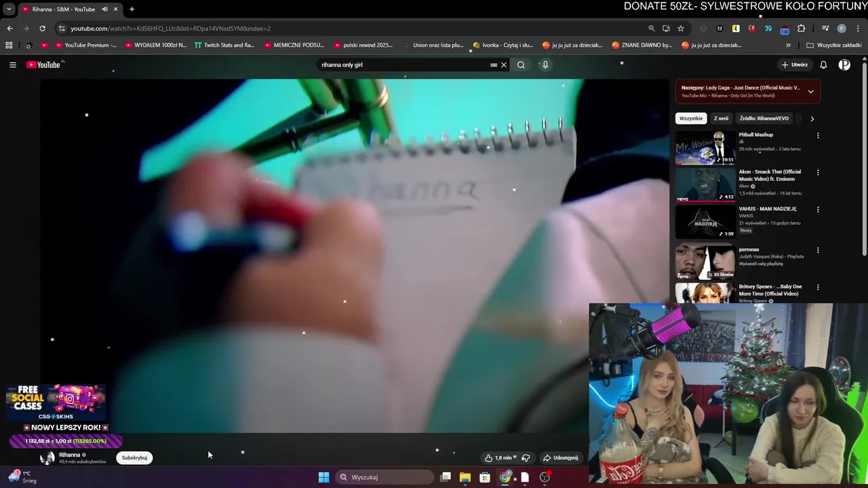Click the Udostępnij share button
Viewport: 868px width, 488px height.
pos(561,458)
